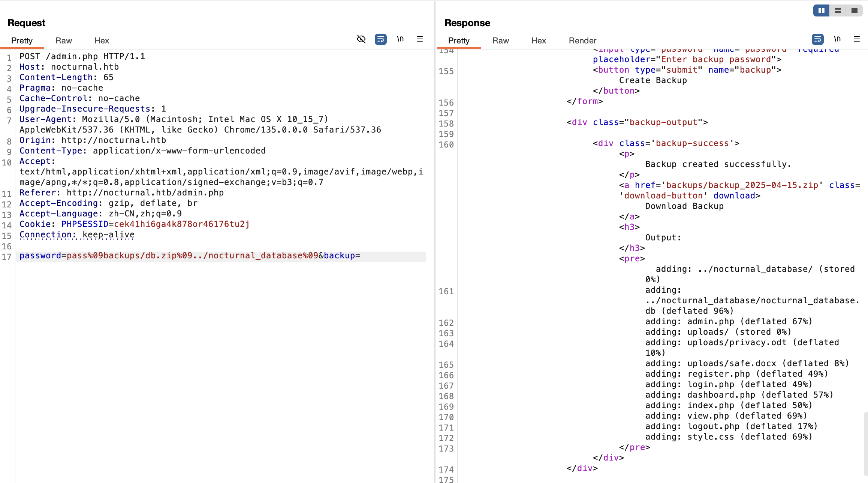Click the Accept-Language header line
The height and width of the screenshot is (483, 868).
[x=100, y=214]
